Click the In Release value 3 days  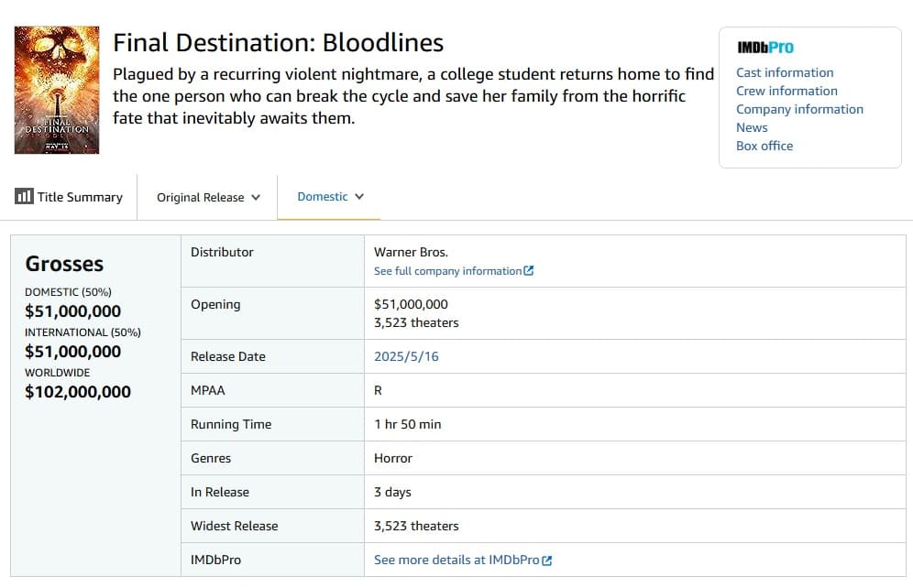click(392, 492)
